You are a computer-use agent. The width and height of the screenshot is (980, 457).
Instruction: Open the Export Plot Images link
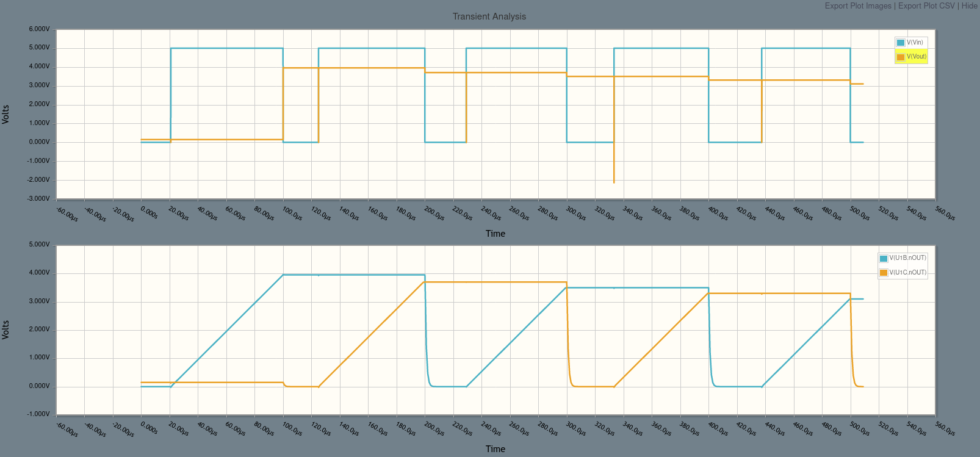click(858, 5)
